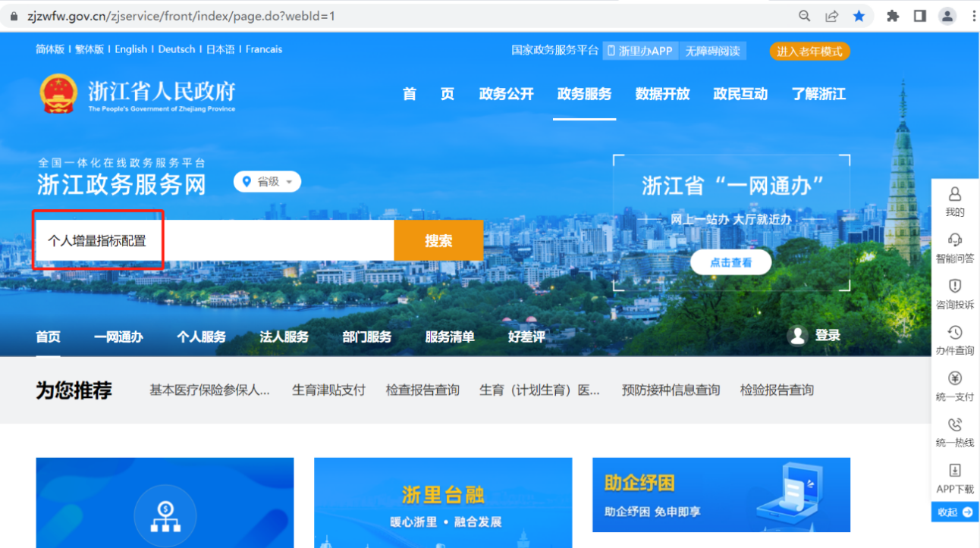Toggle 进入老年模式 elderly mode

pyautogui.click(x=809, y=52)
